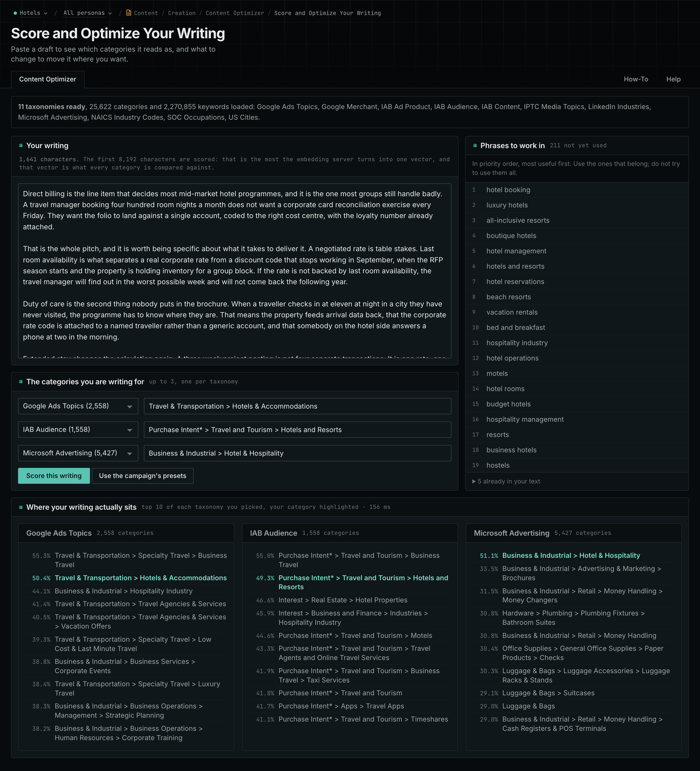Select phrase 'hotel operations'

[x=577, y=358]
